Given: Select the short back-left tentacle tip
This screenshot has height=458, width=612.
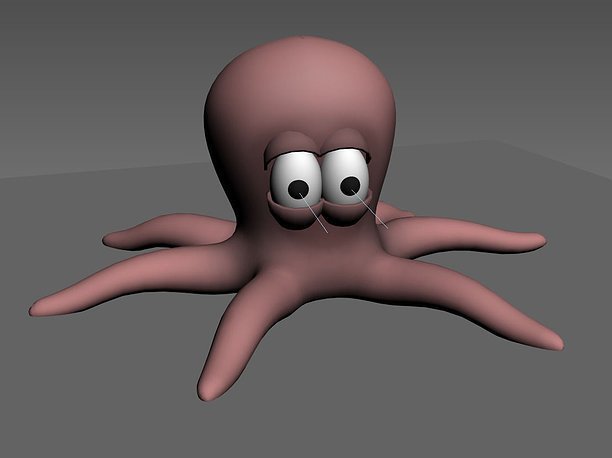Looking at the screenshot, I should tap(112, 239).
